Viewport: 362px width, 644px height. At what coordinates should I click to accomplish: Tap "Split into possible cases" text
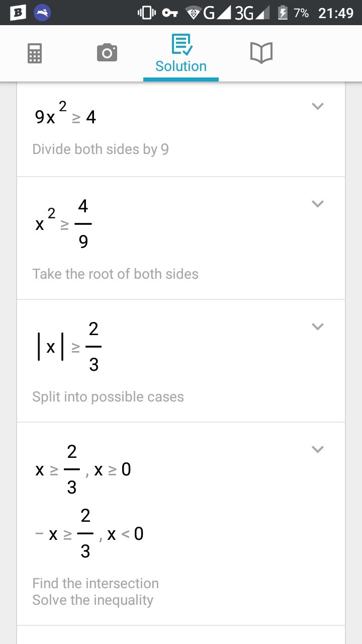(x=108, y=397)
